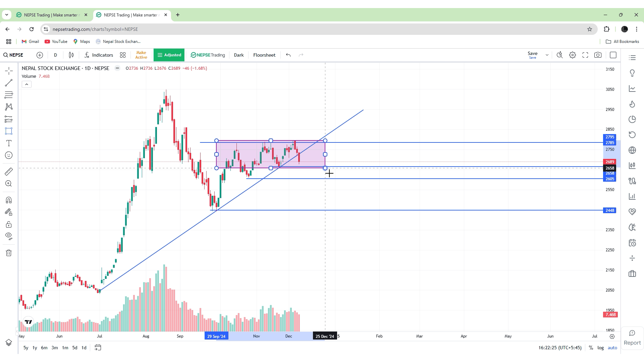Viewport: 644px width, 362px height.
Task: Open the Floorsheet view
Action: (264, 55)
